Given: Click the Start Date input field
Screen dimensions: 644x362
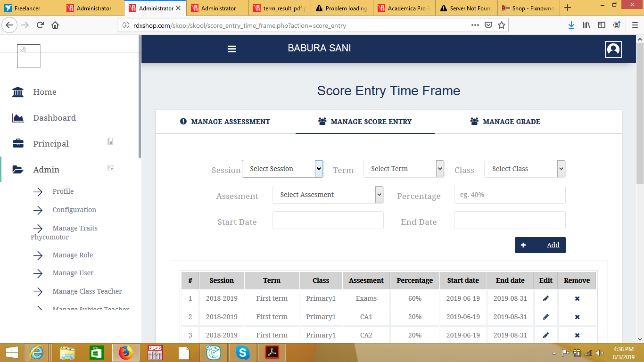Looking at the screenshot, I should tap(328, 220).
